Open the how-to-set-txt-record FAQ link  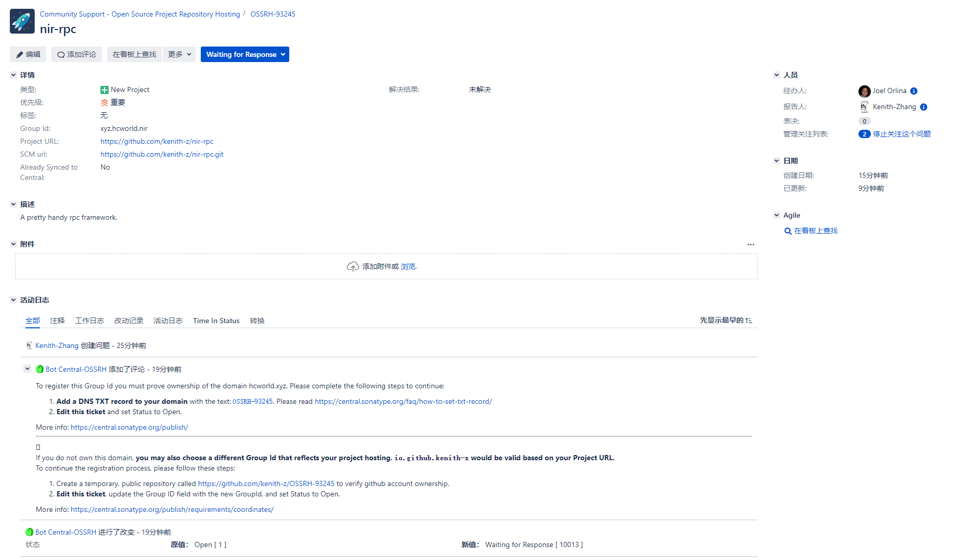point(403,401)
